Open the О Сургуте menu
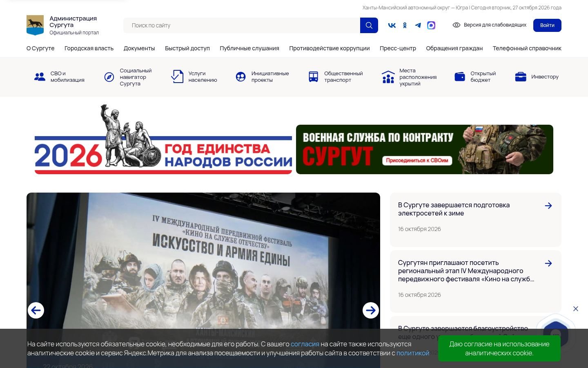Viewport: 588px width, 368px height. (40, 48)
